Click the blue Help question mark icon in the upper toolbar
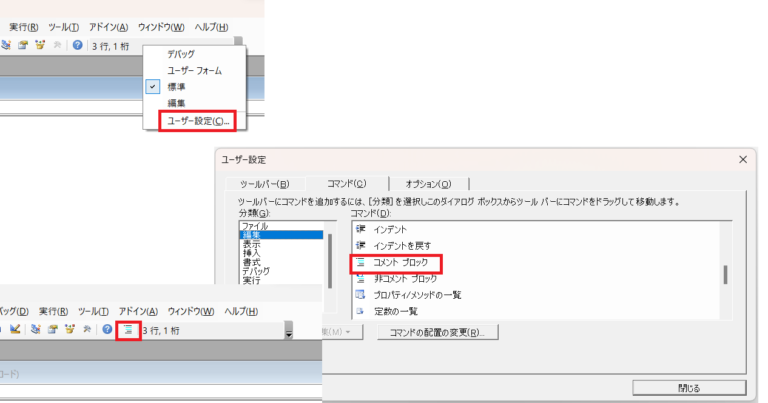Image resolution: width=768 pixels, height=403 pixels. (x=77, y=45)
